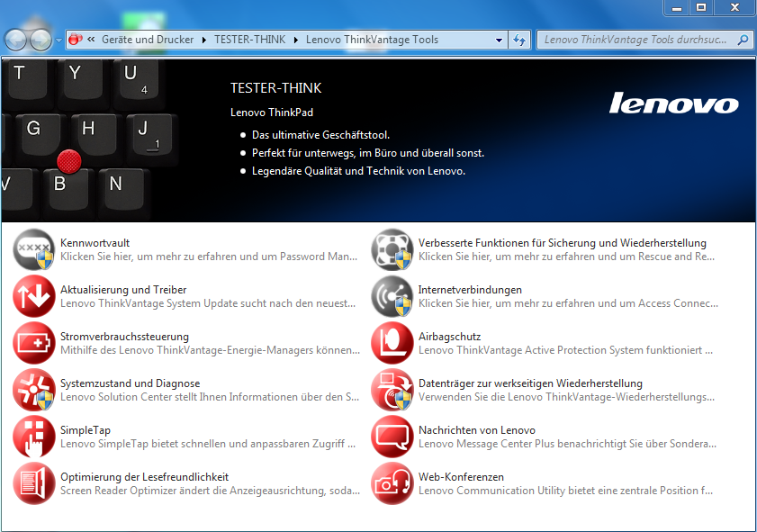Open the Stromverbrauchssteuerung battery icon
Viewport: 757px width, 532px height.
(34, 343)
